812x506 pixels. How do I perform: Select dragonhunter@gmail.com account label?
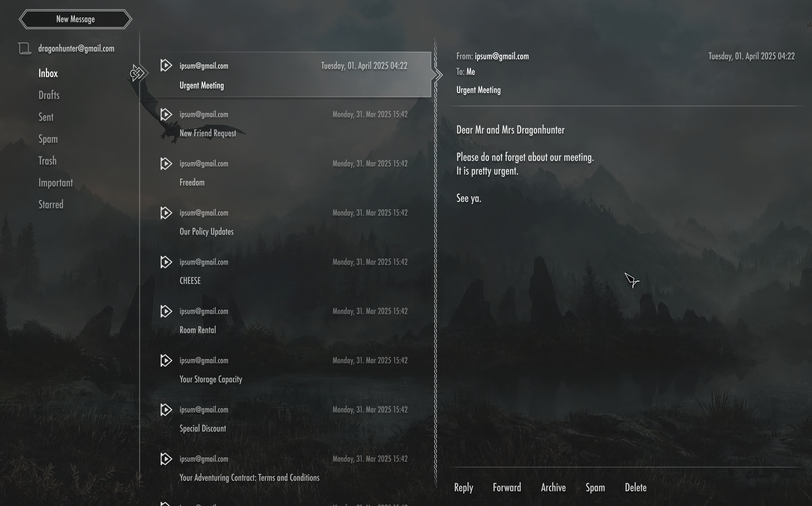(x=76, y=49)
